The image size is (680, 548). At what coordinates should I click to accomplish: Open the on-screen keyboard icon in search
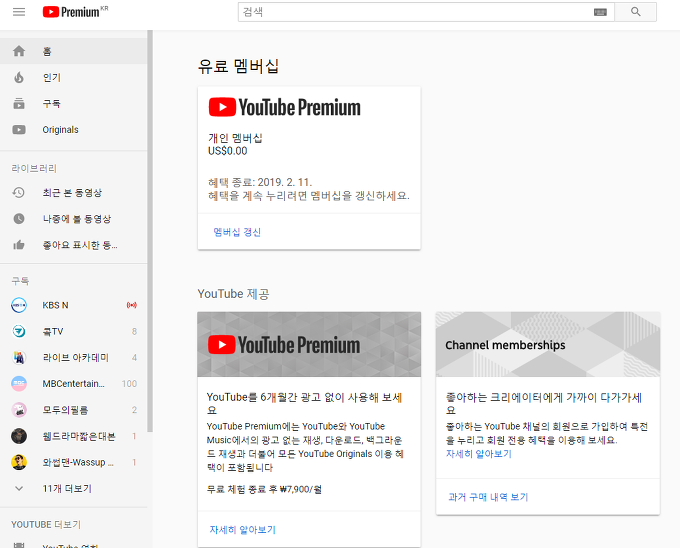[x=600, y=12]
